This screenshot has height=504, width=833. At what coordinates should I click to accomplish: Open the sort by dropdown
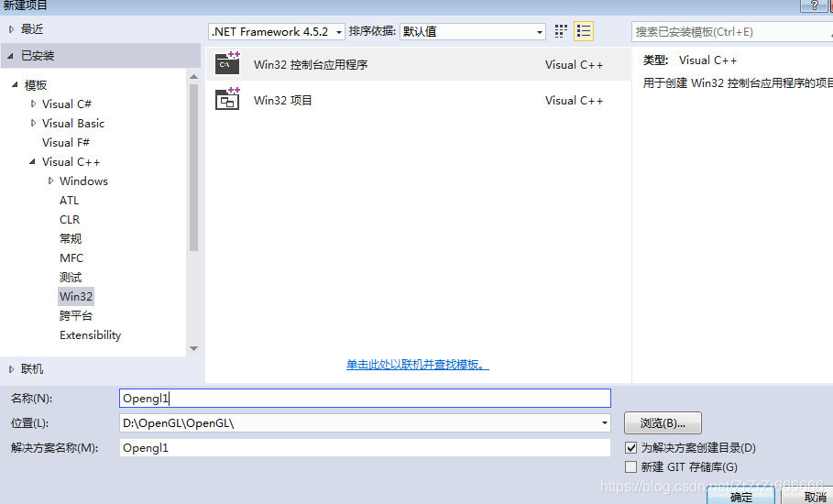pyautogui.click(x=473, y=31)
